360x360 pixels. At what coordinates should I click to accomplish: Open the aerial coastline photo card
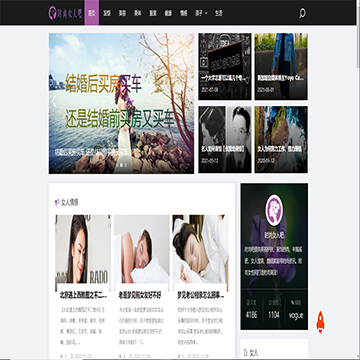(281, 139)
